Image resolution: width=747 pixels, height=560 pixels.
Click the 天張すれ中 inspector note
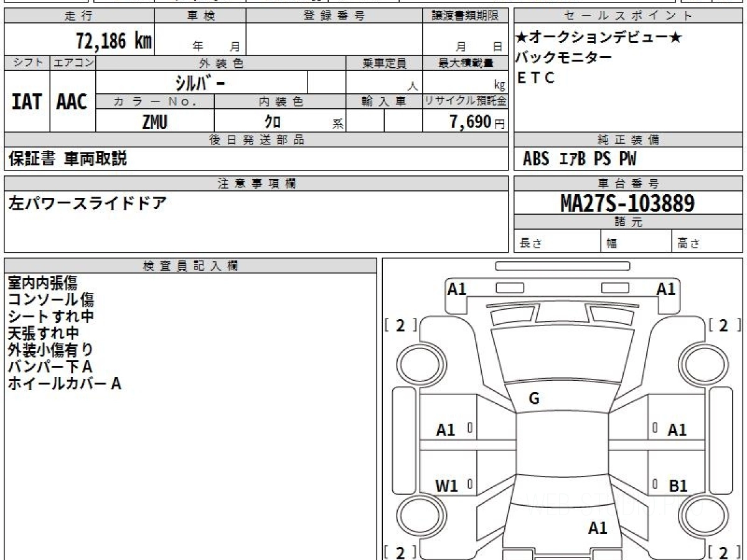point(43,334)
